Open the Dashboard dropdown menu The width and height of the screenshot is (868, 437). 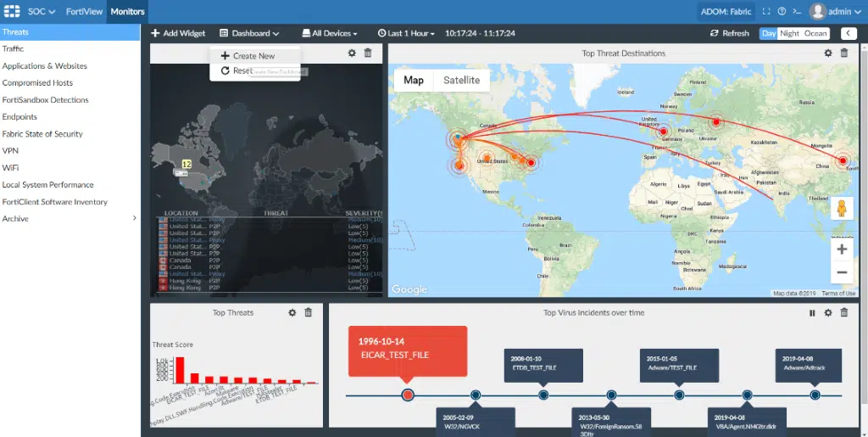[x=249, y=33]
